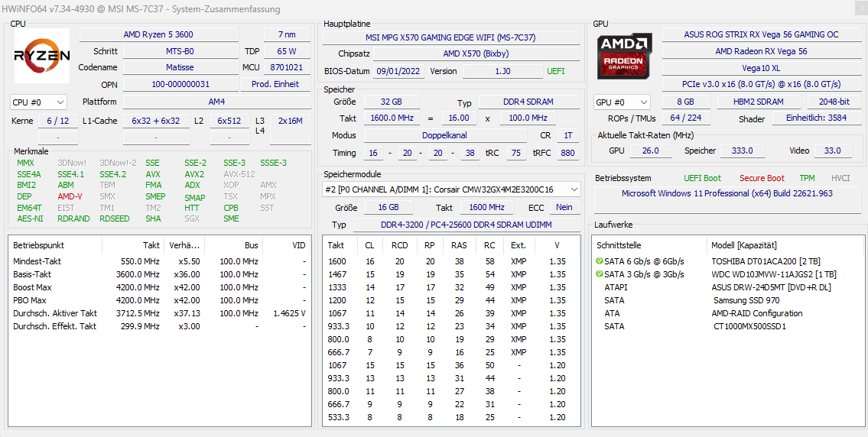This screenshot has width=868, height=437.
Task: Click the ECC 'Nein' value
Action: (x=564, y=208)
